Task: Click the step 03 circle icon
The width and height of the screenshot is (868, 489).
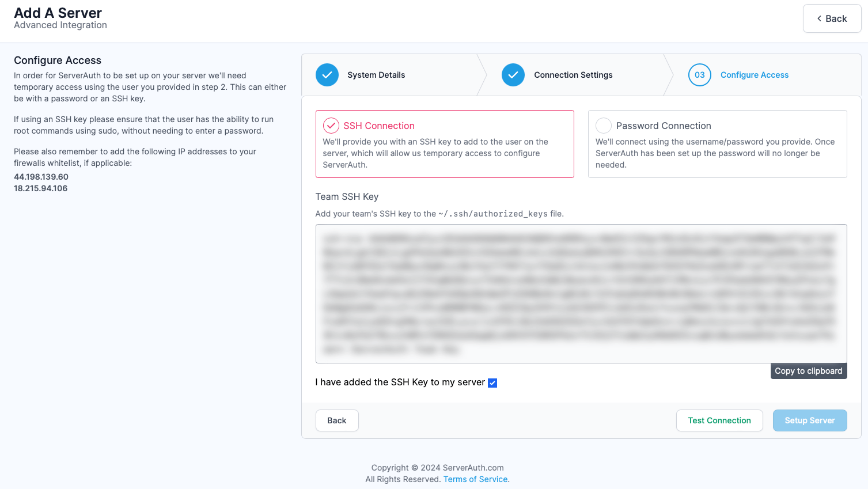Action: pyautogui.click(x=700, y=75)
